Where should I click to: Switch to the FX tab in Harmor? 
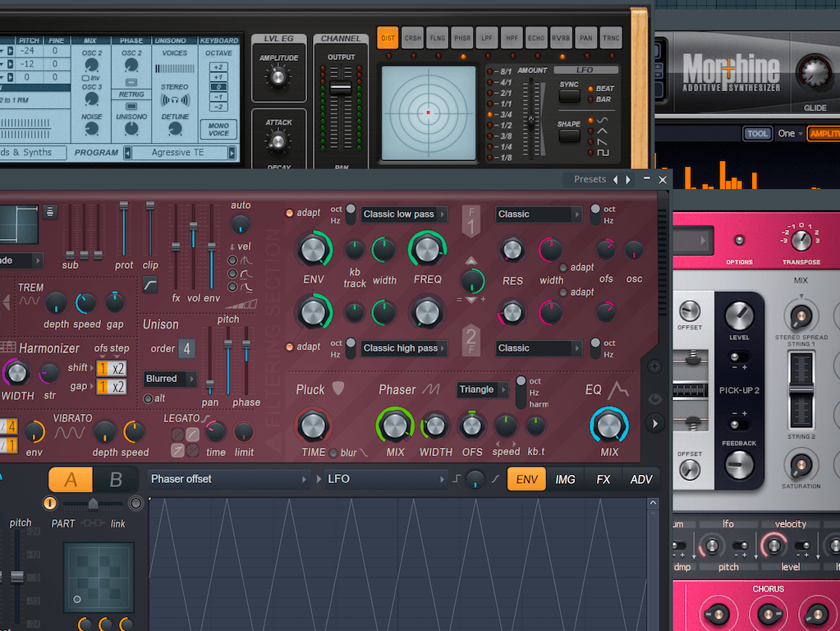604,478
